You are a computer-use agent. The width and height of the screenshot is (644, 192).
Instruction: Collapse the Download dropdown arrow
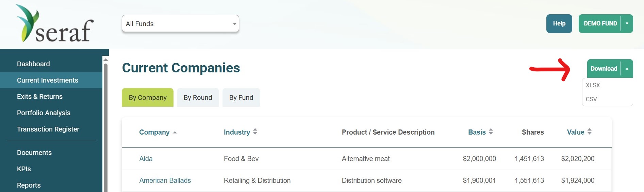click(x=627, y=69)
